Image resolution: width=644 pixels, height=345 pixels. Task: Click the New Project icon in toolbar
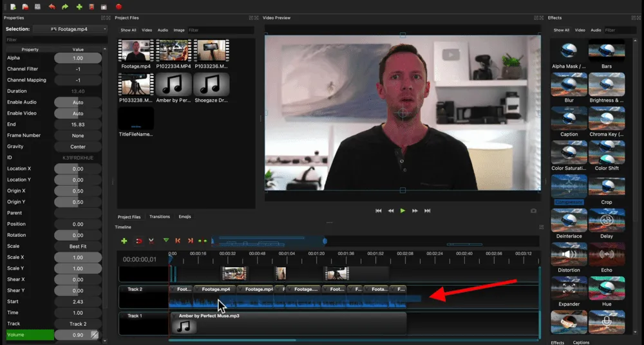click(x=13, y=6)
